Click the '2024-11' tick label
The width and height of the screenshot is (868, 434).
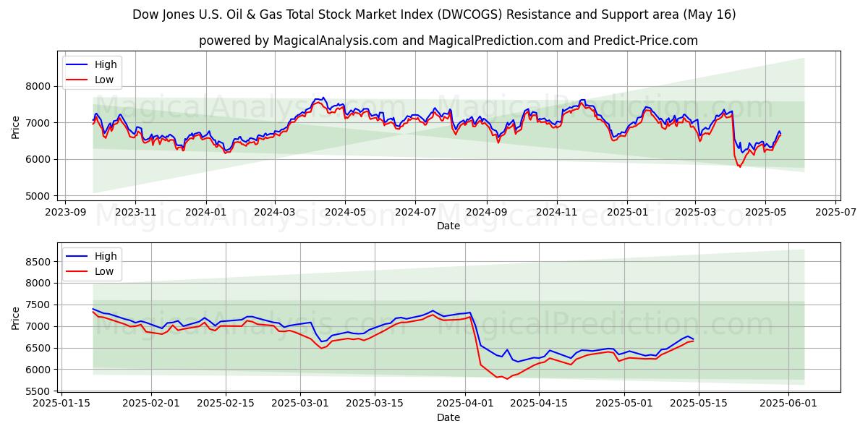coord(557,213)
